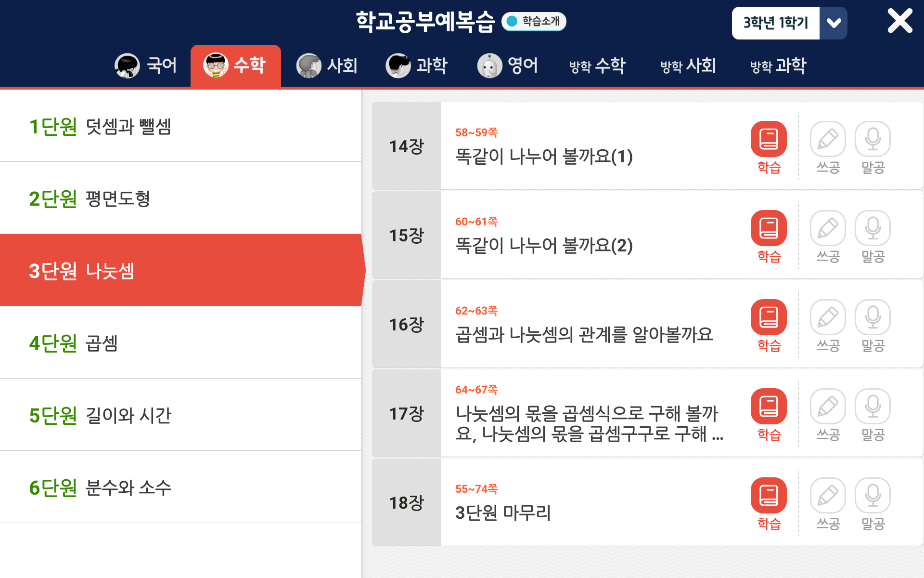Tap the 쓰공 pencil icon for 18장
The height and width of the screenshot is (578, 924).
pos(828,496)
